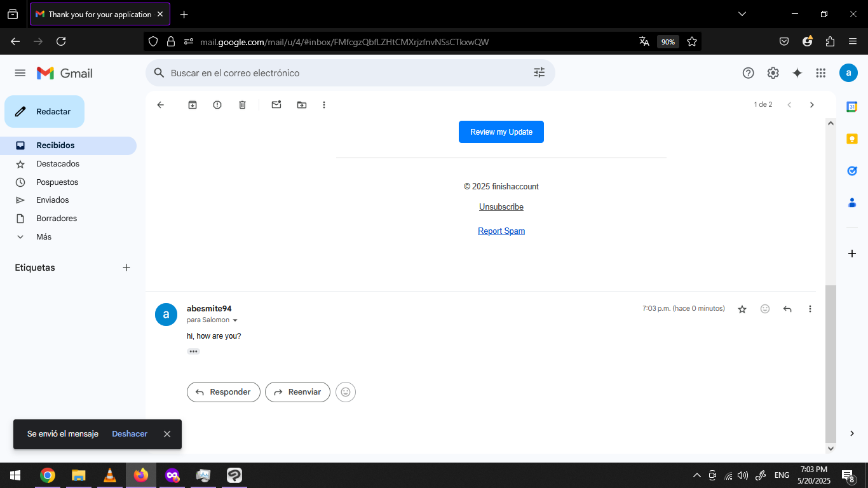This screenshot has width=868, height=488.
Task: Open more conversation actions in toolbar
Action: (324, 105)
